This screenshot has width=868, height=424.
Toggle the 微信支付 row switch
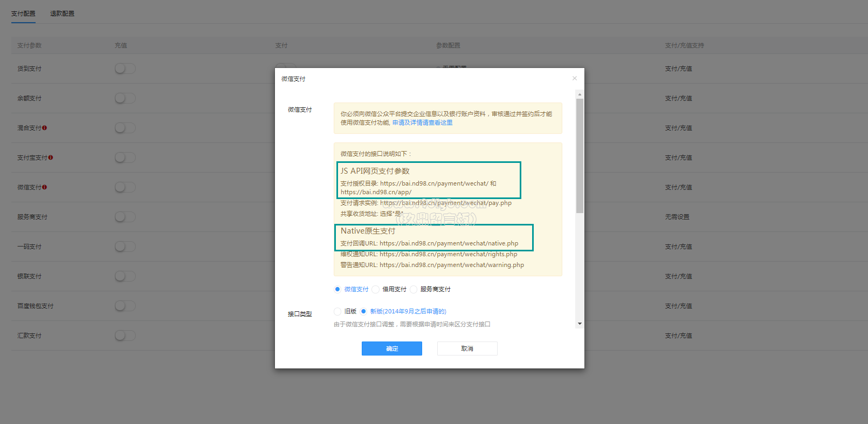click(x=125, y=187)
